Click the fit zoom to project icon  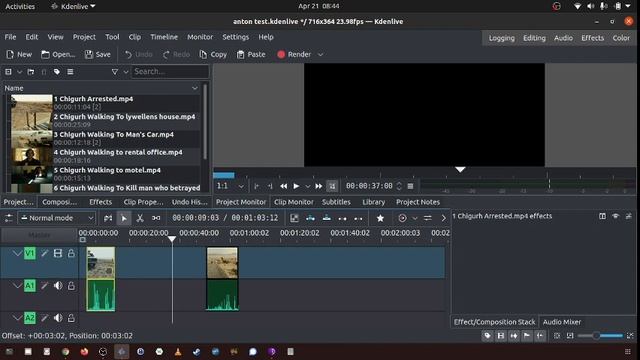(557, 336)
